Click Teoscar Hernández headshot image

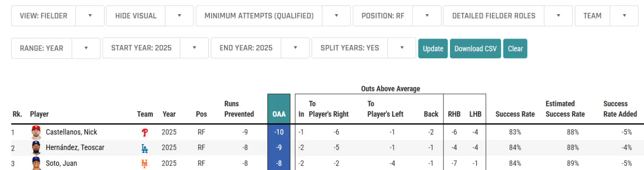[36, 148]
